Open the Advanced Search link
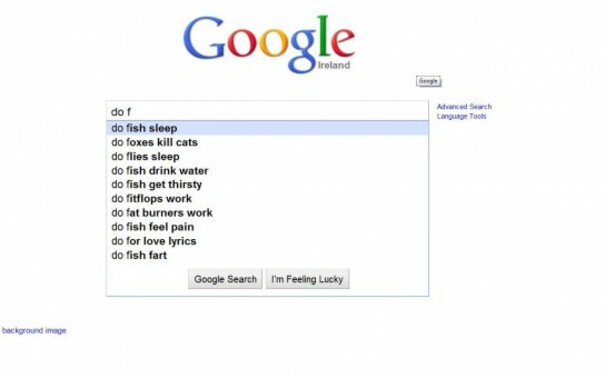 (464, 106)
